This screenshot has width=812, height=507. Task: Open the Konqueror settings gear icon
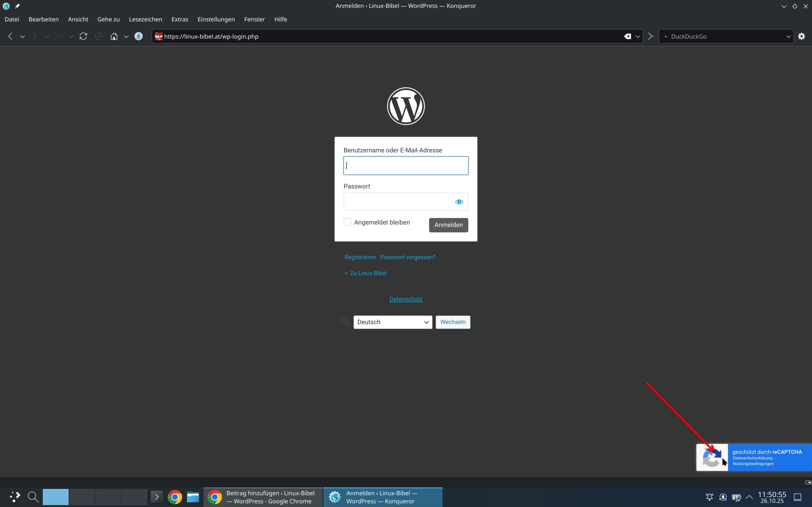[801, 36]
